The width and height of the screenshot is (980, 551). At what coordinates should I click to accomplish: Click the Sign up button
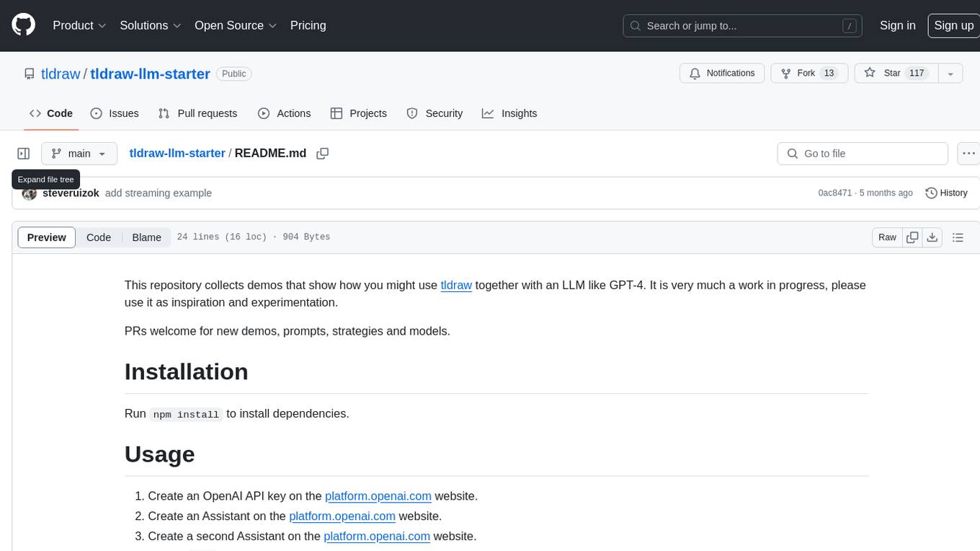point(953,25)
